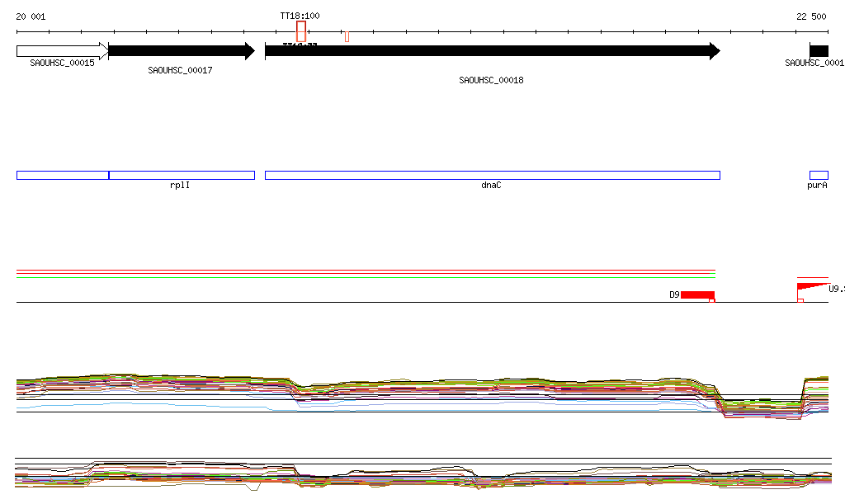
Task: Click the 22 500 end coordinate label
Action: pyautogui.click(x=811, y=16)
